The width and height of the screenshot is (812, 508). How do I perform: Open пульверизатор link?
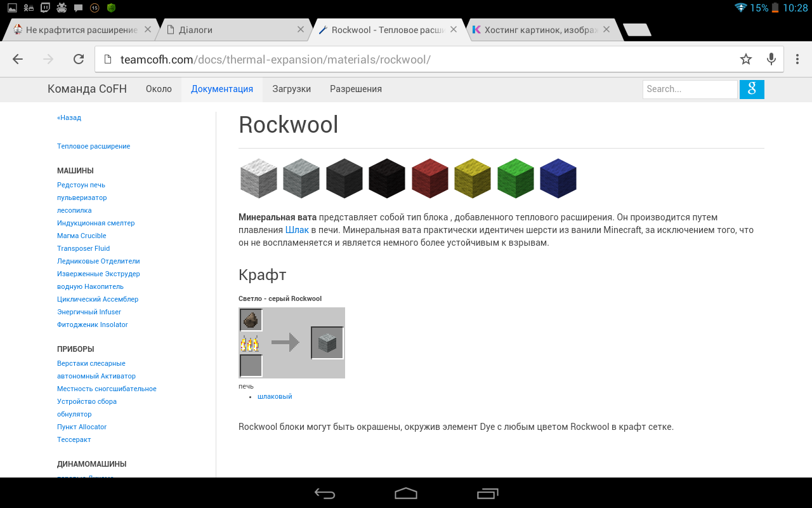coord(82,197)
